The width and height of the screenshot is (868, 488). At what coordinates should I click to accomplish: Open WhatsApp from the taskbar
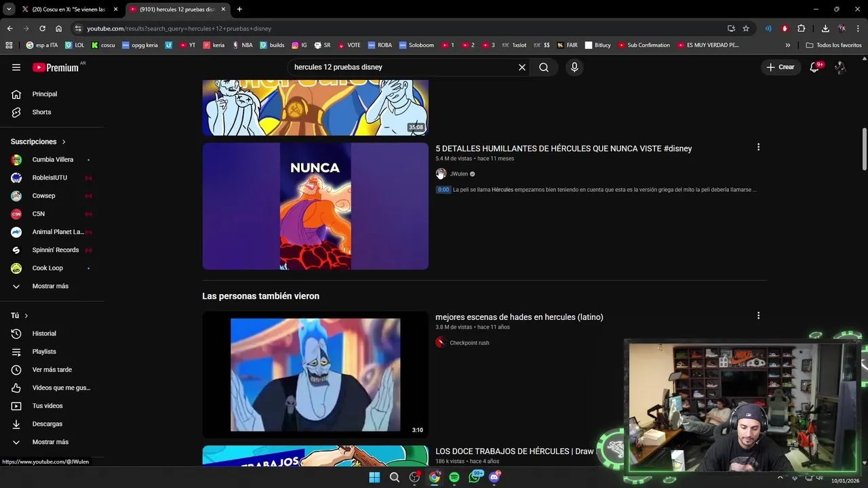click(475, 477)
